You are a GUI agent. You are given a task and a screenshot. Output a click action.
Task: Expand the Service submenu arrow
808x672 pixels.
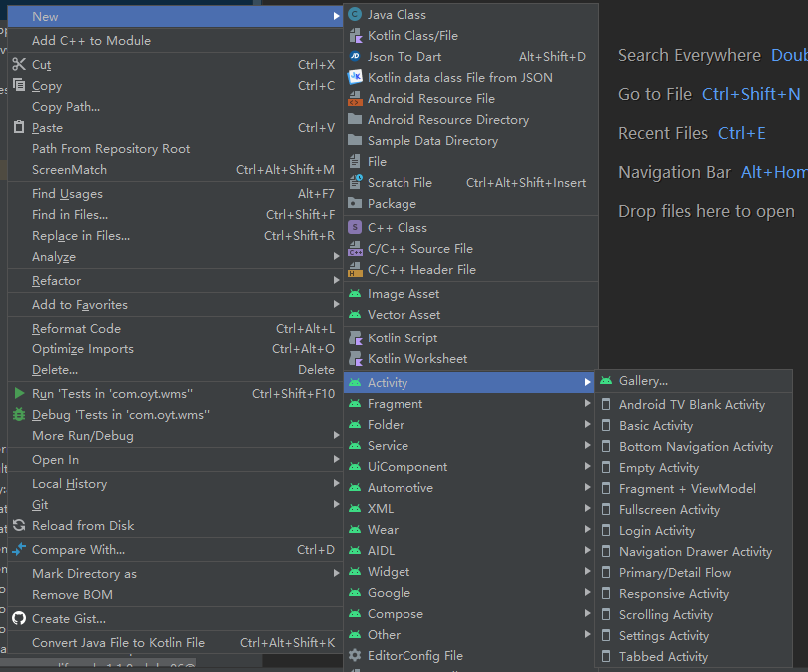coord(587,445)
